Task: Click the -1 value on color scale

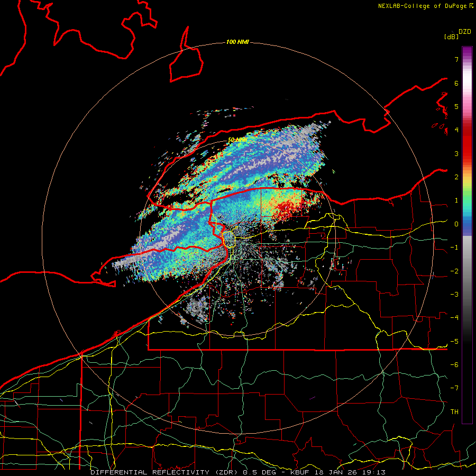Action: [454, 248]
